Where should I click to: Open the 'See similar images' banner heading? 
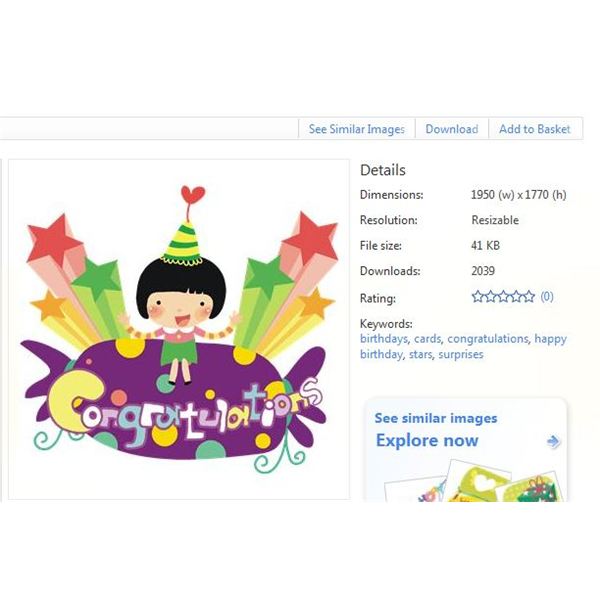[x=436, y=418]
